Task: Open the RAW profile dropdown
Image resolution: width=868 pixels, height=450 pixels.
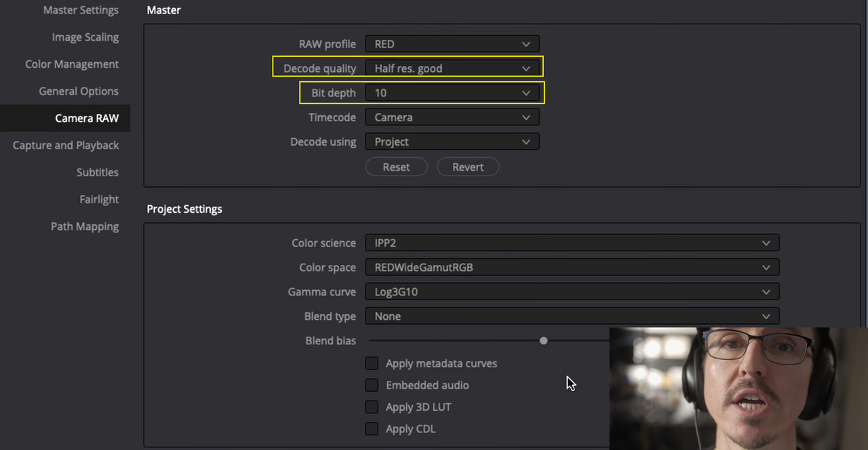Action: click(x=452, y=44)
